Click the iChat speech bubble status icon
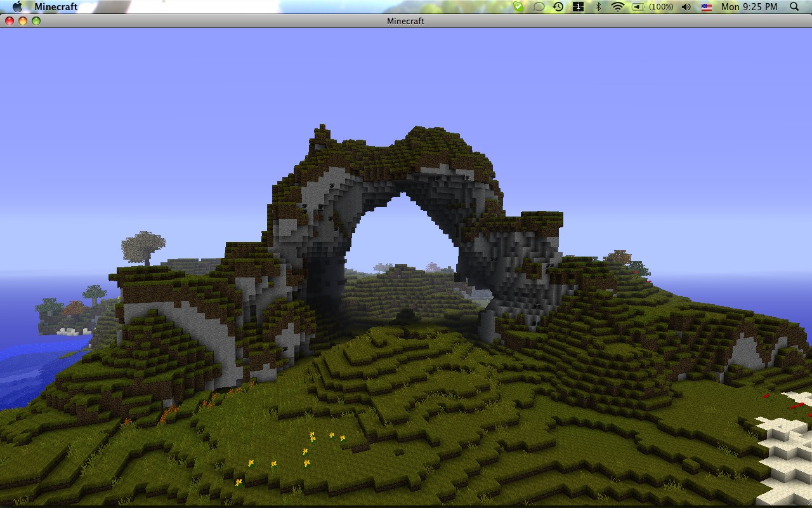812x508 pixels. (538, 7)
